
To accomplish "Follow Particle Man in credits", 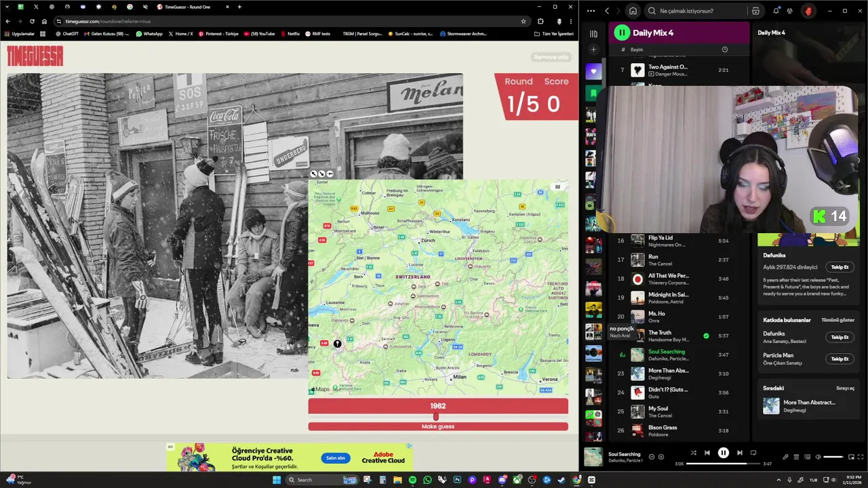I will pos(840,359).
